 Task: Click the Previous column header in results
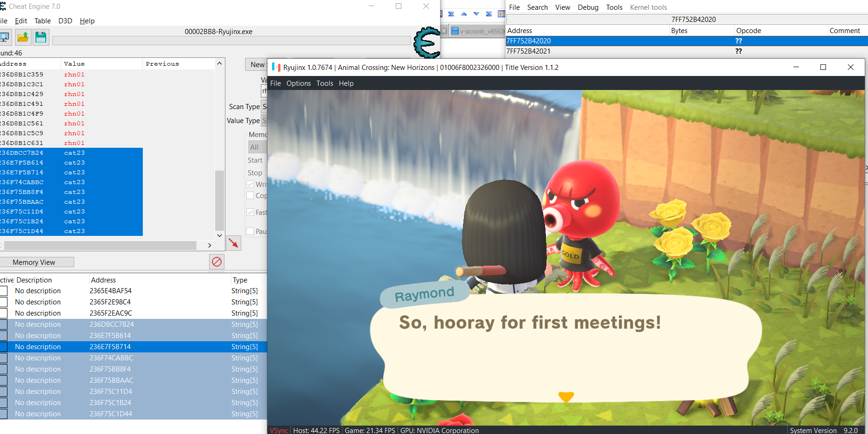(179, 63)
